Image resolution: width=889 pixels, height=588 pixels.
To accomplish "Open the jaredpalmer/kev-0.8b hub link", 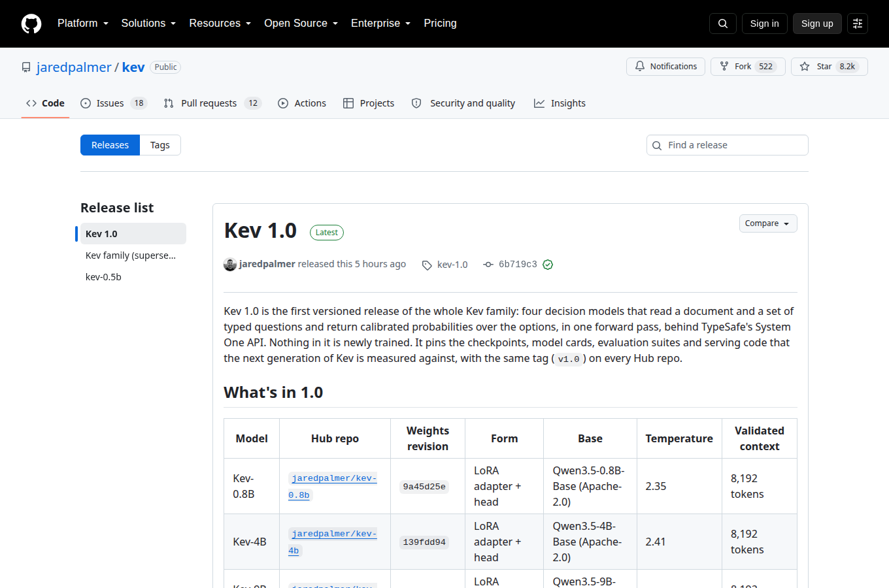I will [333, 487].
